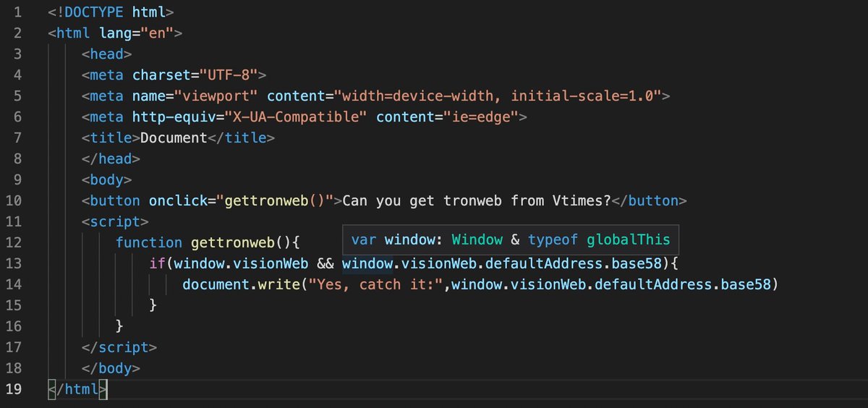Click the closing </html> tag

77,389
